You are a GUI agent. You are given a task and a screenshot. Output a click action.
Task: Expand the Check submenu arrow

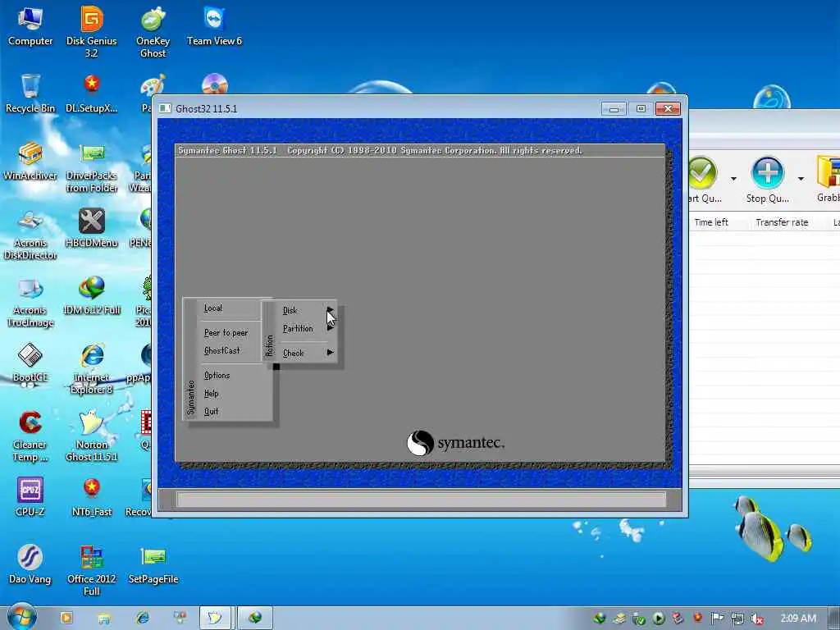click(330, 353)
